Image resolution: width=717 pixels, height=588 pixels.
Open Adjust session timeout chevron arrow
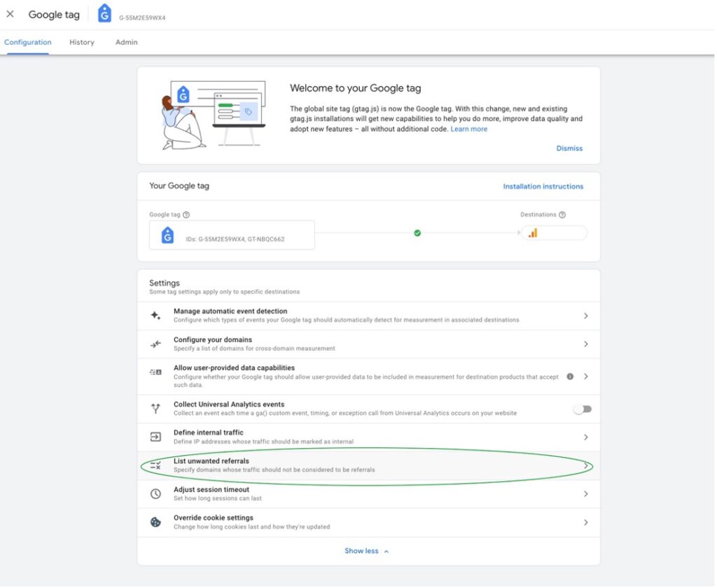tap(586, 493)
